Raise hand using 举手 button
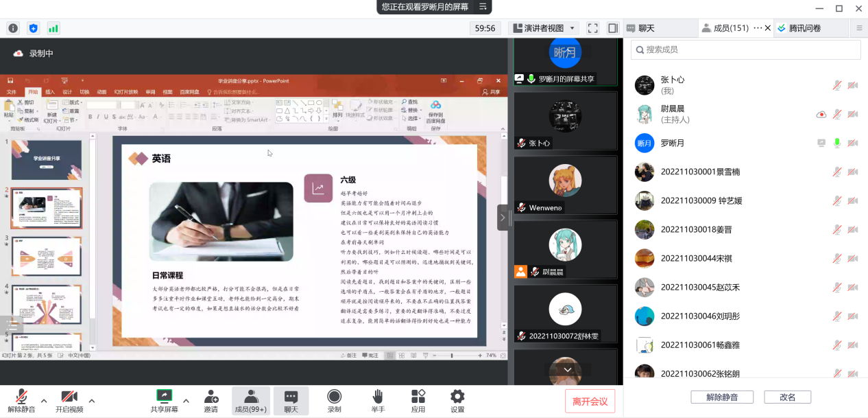 pos(377,400)
